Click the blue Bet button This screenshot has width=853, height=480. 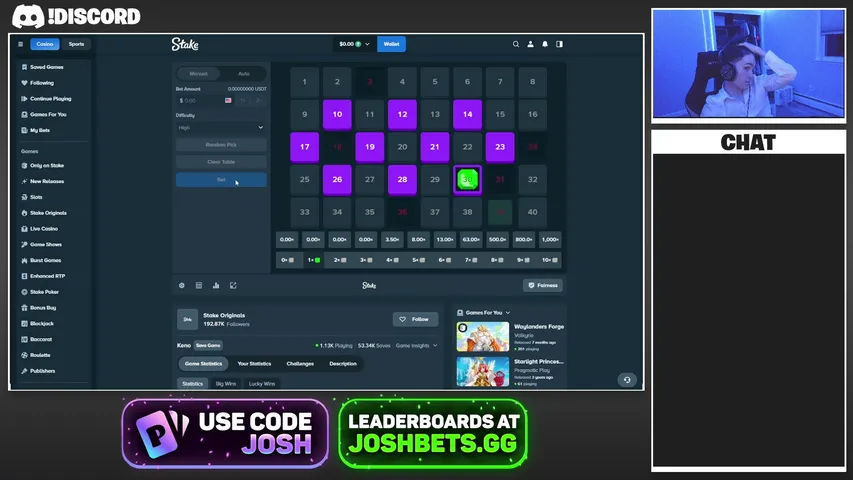point(221,180)
